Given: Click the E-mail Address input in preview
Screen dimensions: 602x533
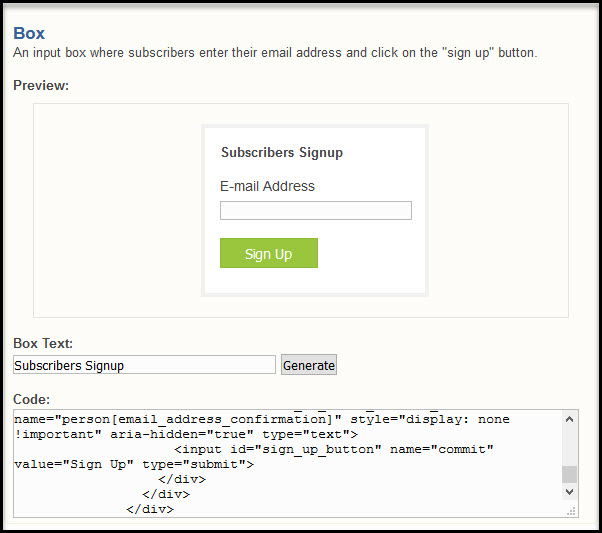Looking at the screenshot, I should tap(316, 210).
